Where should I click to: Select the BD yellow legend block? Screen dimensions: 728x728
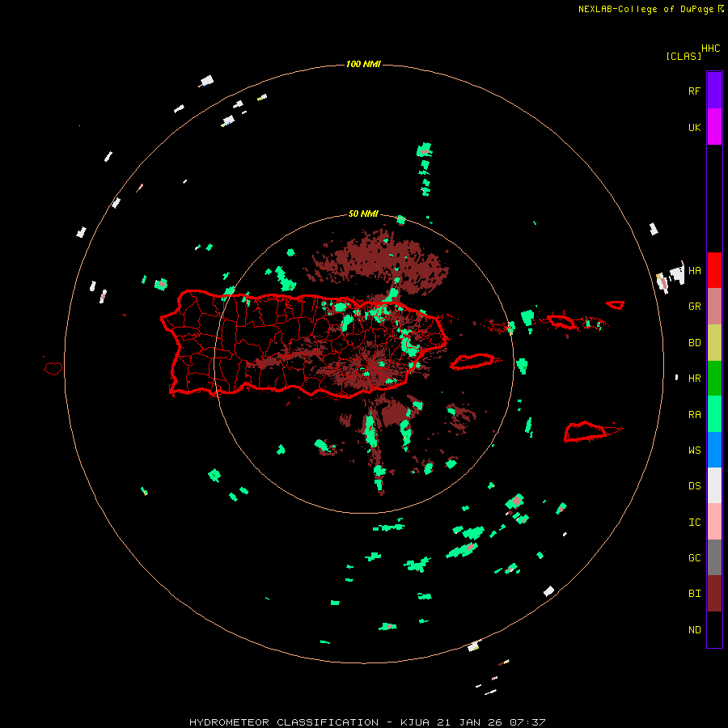pyautogui.click(x=714, y=343)
